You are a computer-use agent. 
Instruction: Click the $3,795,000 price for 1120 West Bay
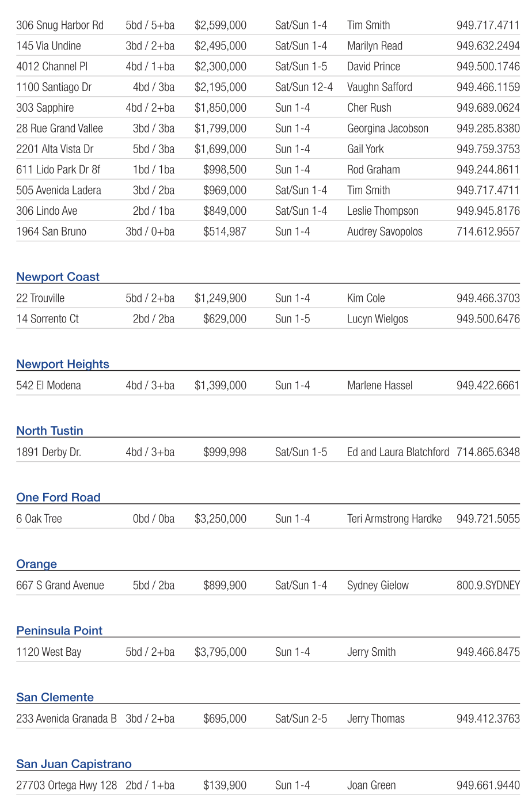point(220,652)
